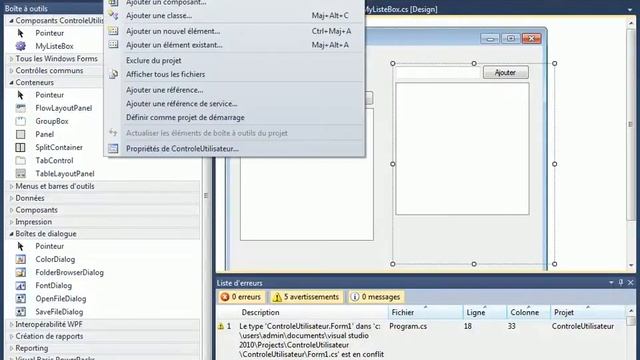Choose Définir comme projet de démarrage
The height and width of the screenshot is (360, 640).
pyautogui.click(x=234, y=118)
